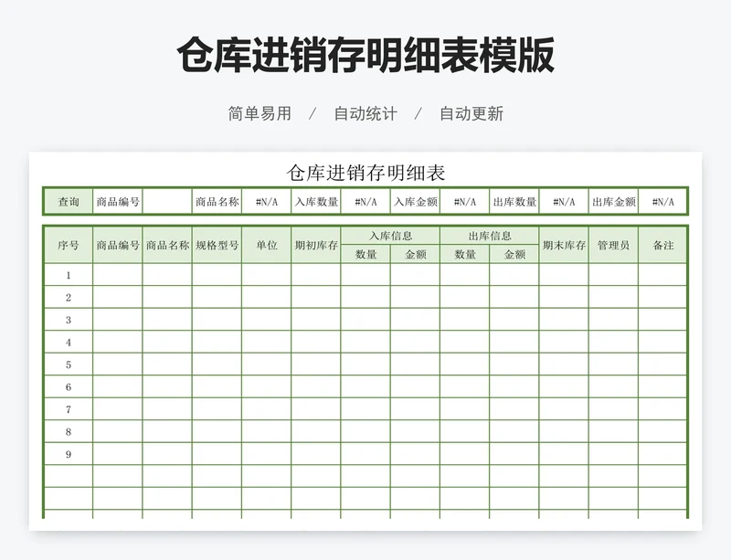Screen dimensions: 731x560
Task: Select row number 1 in 序号 column
Action: [x=68, y=275]
